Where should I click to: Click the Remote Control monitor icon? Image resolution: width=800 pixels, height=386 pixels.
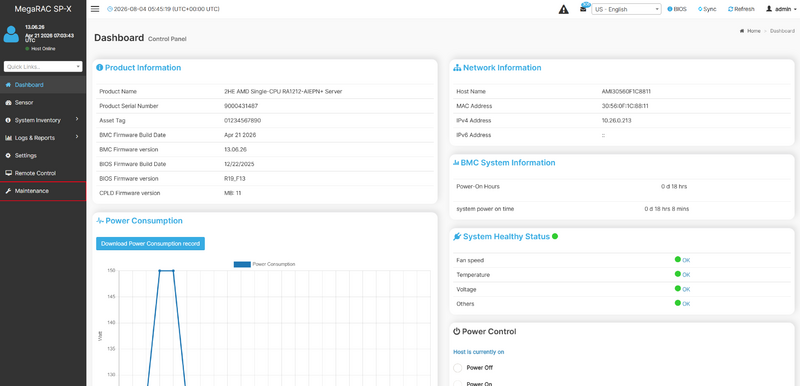coord(8,173)
